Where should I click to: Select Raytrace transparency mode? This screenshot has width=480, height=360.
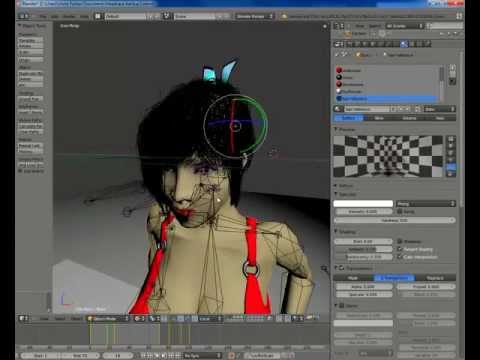click(x=435, y=278)
